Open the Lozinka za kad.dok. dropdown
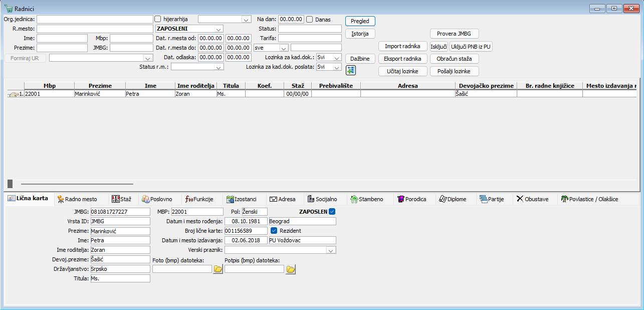The width and height of the screenshot is (644, 310). tap(337, 57)
